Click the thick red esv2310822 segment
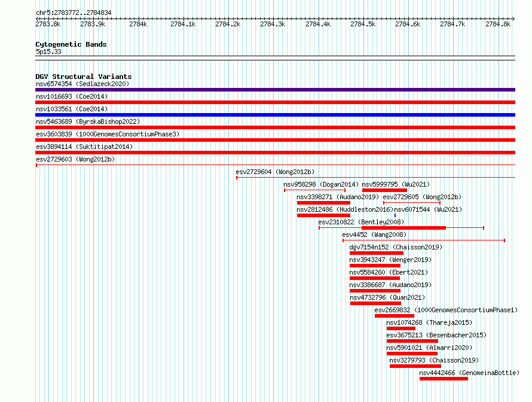Image resolution: width=532 pixels, height=402 pixels. point(403,228)
